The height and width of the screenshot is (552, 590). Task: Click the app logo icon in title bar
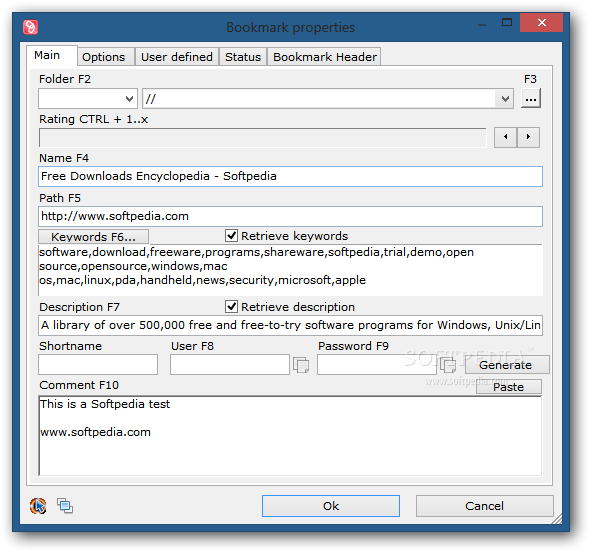click(x=30, y=27)
